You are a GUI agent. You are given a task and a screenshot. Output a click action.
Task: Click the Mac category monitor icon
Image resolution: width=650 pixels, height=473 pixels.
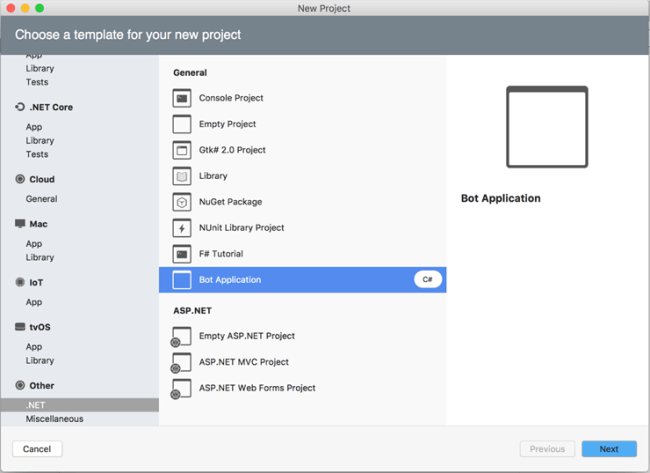tap(20, 224)
